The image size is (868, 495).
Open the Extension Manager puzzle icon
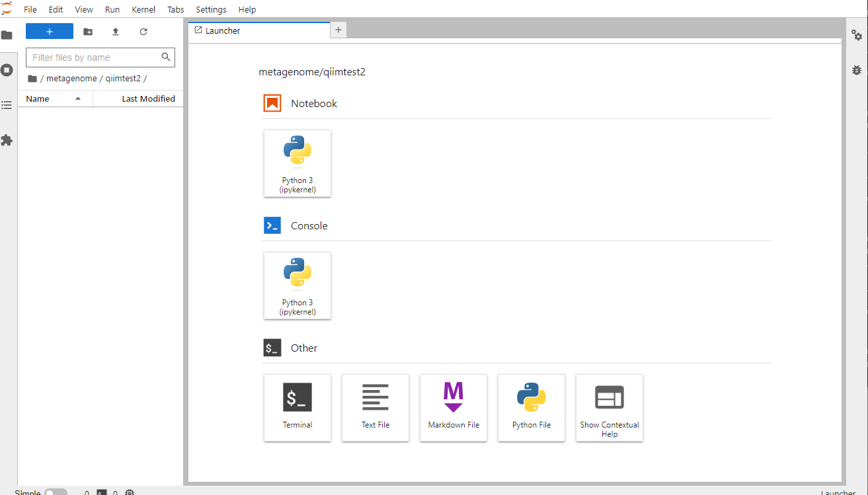pos(7,140)
